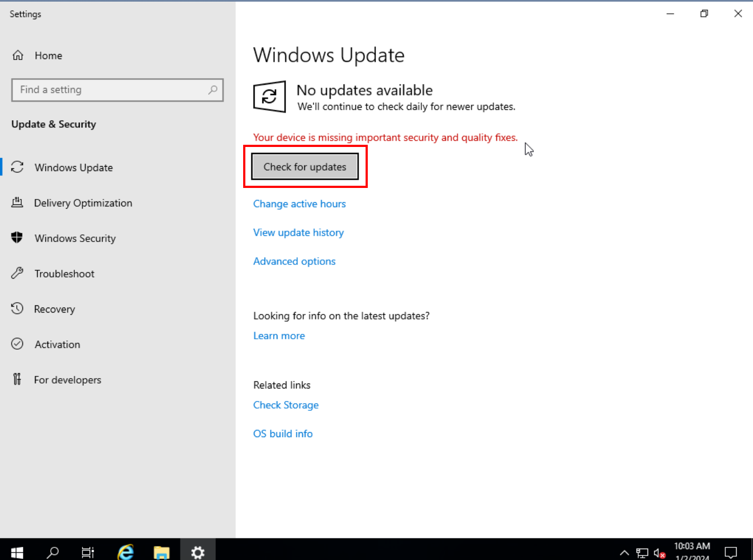This screenshot has height=560, width=753.
Task: Show hidden system tray icons
Action: click(624, 553)
